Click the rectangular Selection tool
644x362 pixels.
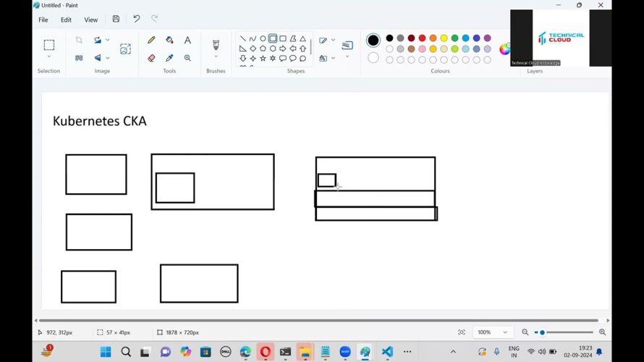(49, 45)
